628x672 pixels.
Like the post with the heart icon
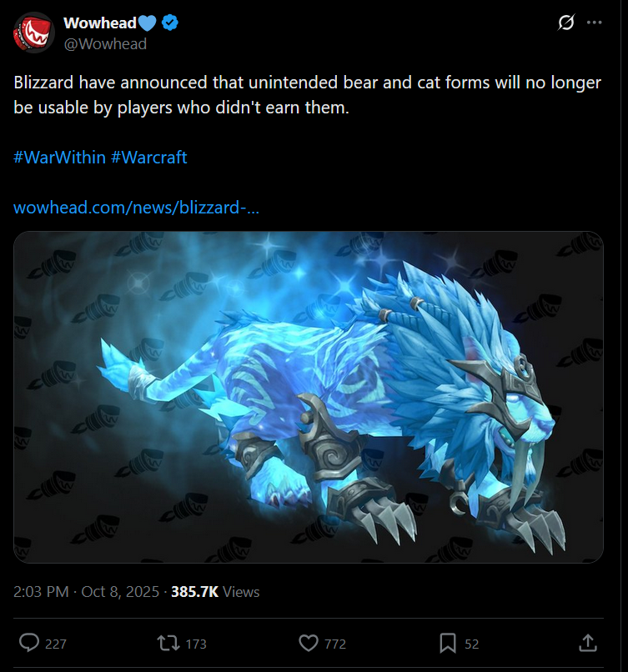[x=309, y=644]
